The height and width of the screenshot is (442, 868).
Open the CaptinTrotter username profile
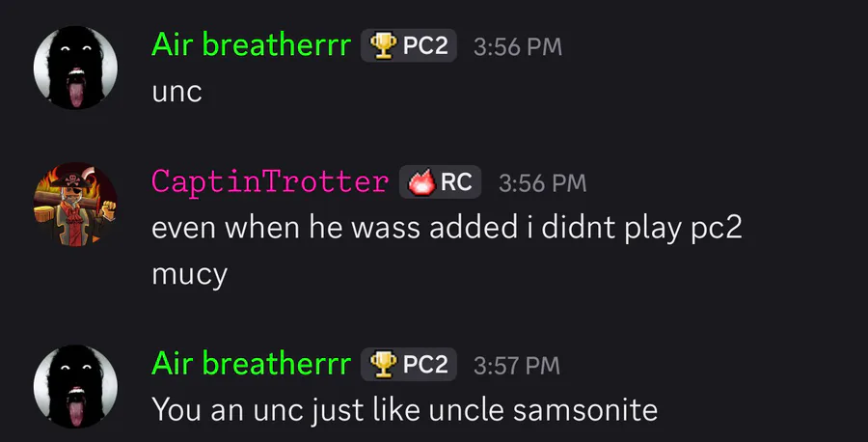270,180
